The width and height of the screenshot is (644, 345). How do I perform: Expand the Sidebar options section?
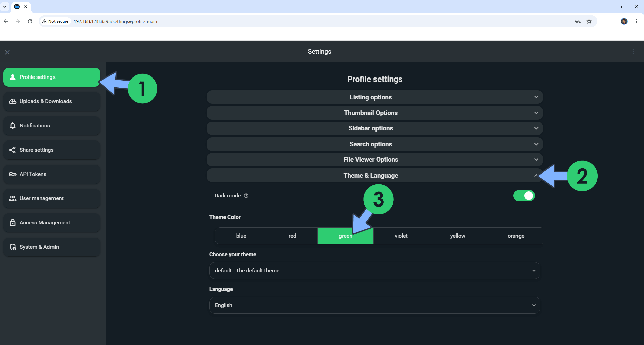click(x=374, y=128)
